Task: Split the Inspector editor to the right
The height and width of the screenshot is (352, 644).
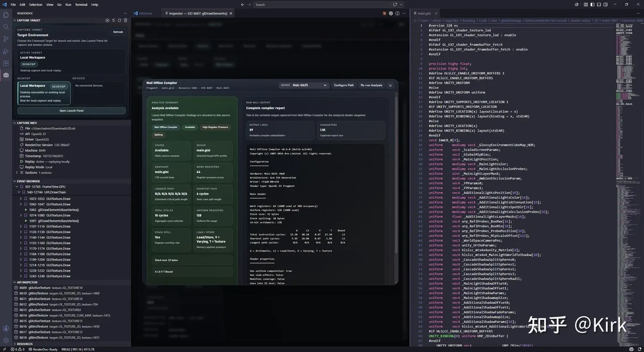Action: [397, 13]
